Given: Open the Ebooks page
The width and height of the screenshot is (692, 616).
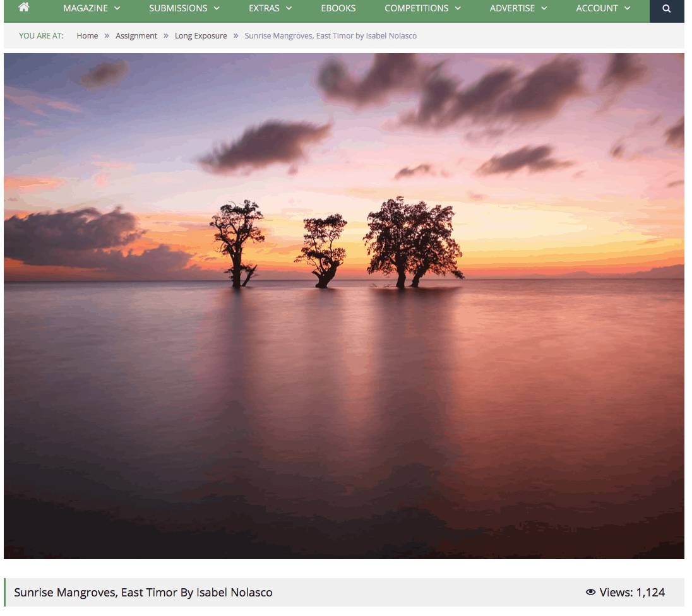Looking at the screenshot, I should coord(338,8).
